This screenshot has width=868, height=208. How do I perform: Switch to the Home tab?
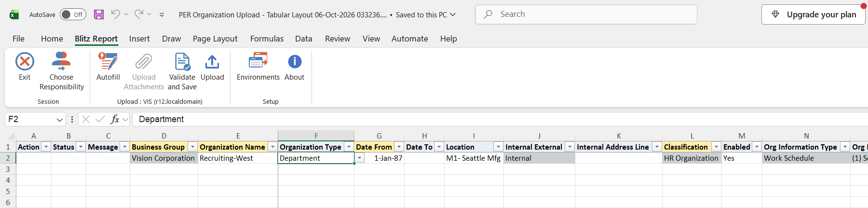point(52,39)
